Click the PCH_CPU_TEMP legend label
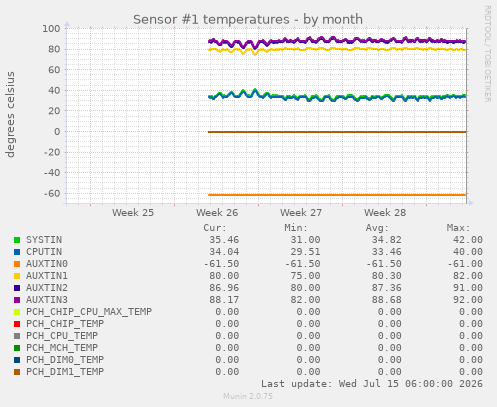This screenshot has height=407, width=497. click(x=62, y=336)
